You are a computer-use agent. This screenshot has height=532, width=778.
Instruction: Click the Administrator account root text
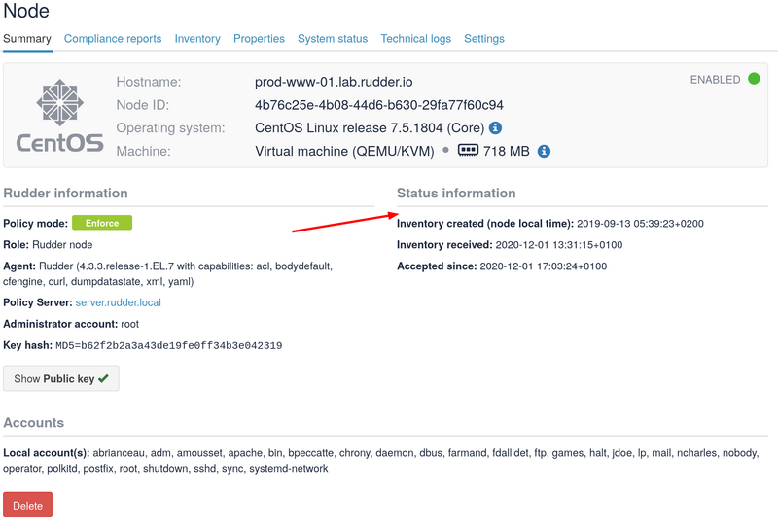tap(71, 324)
